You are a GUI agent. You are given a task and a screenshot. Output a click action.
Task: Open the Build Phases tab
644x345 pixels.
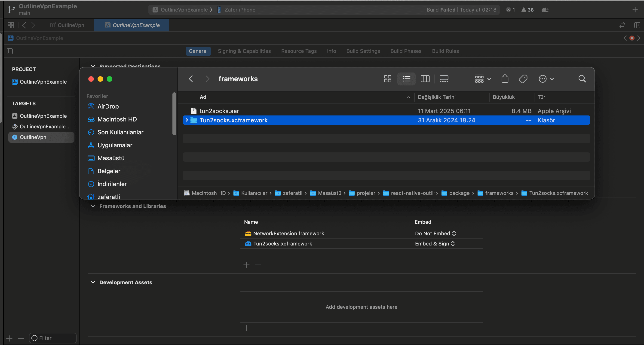pyautogui.click(x=406, y=51)
